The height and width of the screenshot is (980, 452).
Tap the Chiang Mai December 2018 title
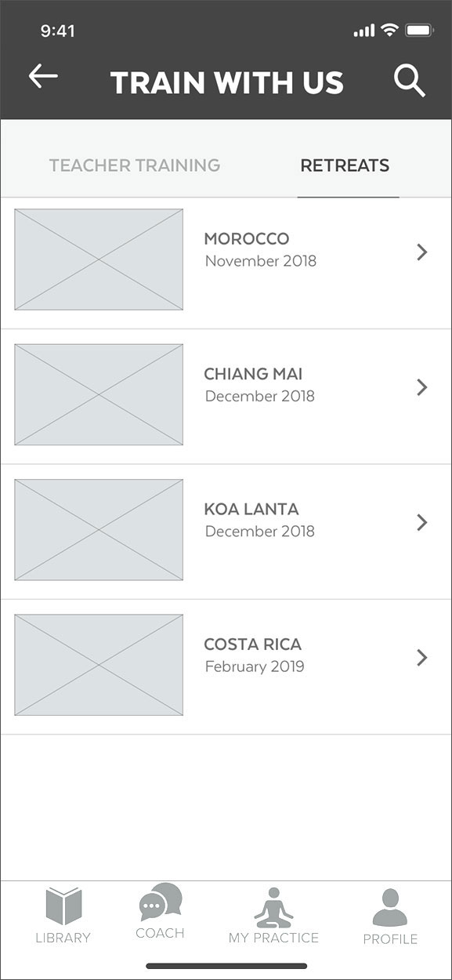259,384
